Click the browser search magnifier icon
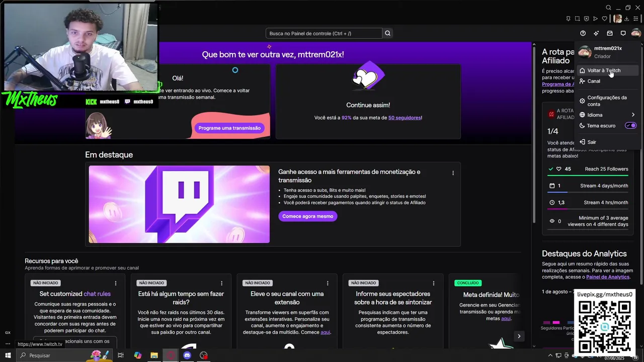The height and width of the screenshot is (362, 644). pos(608,8)
